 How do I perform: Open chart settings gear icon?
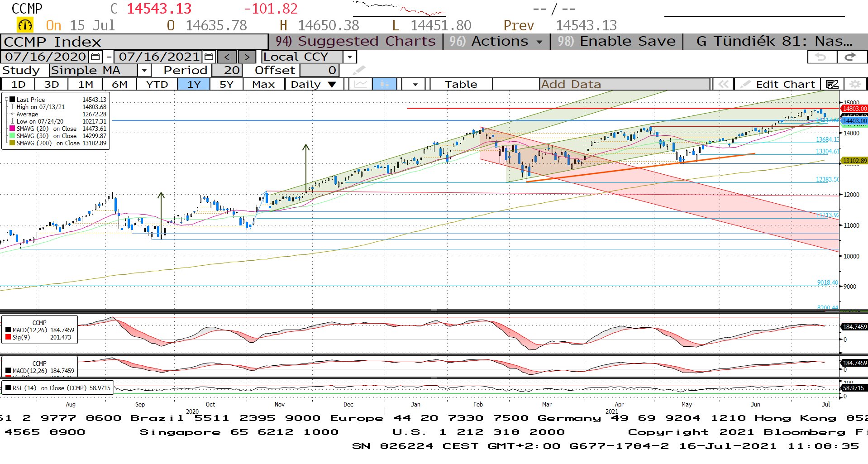tap(855, 84)
